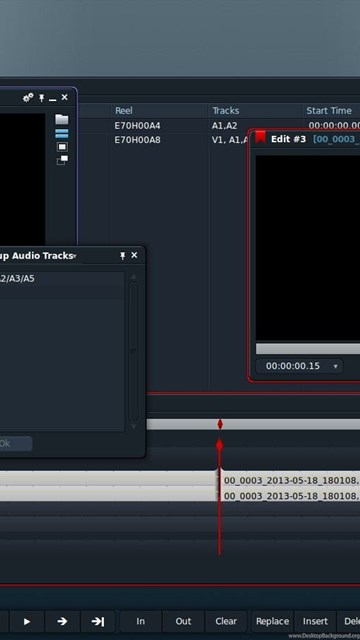Pin the Audio Tracks dialog

122,256
